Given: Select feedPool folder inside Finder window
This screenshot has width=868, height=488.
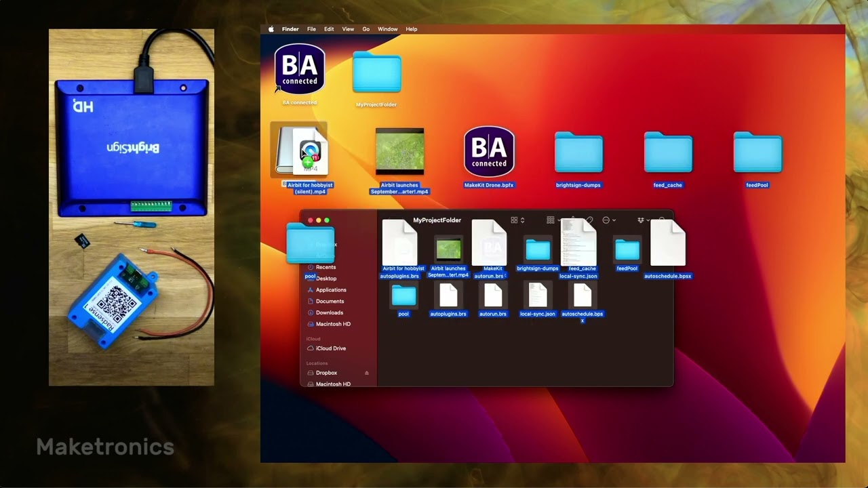Looking at the screenshot, I should coord(627,250).
